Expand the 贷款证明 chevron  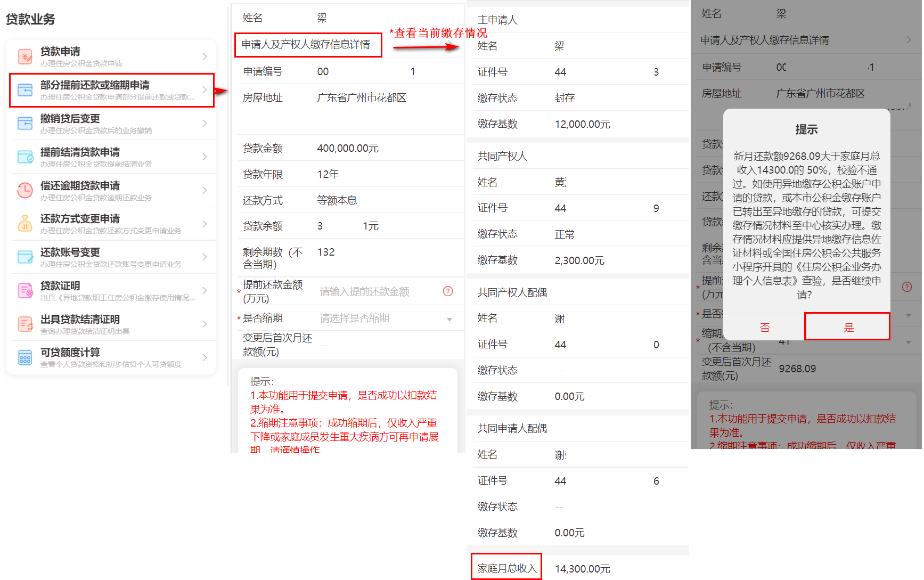(205, 290)
